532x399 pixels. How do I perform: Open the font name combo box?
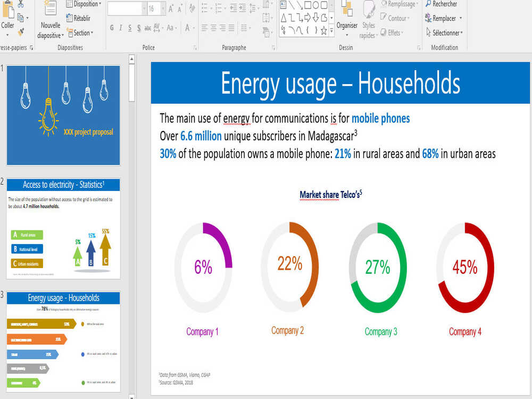(x=127, y=9)
